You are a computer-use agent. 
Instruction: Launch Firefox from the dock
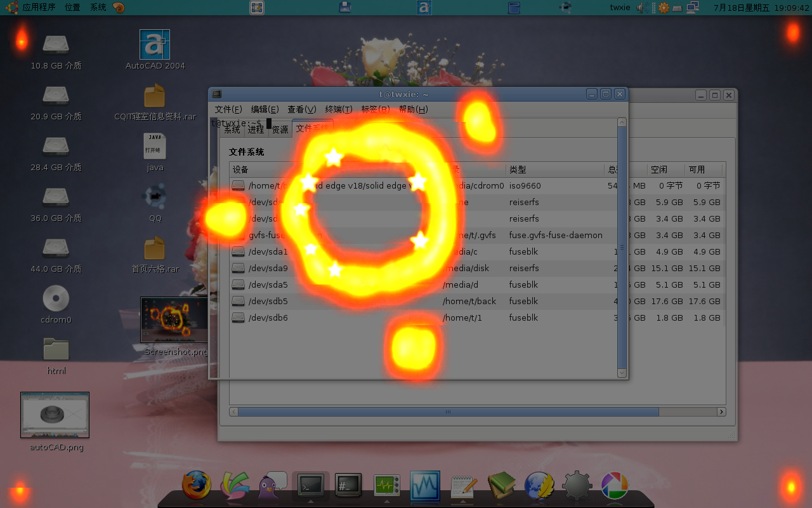[196, 486]
